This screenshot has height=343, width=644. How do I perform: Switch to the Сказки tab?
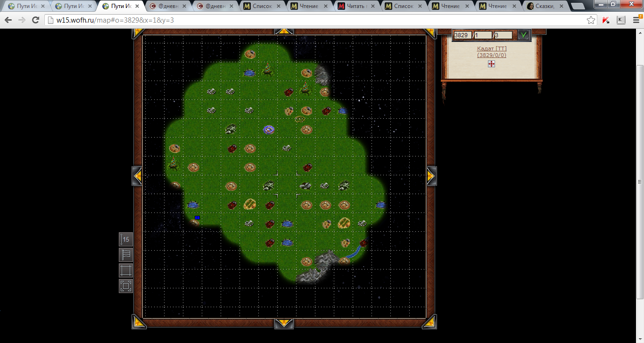(x=545, y=7)
